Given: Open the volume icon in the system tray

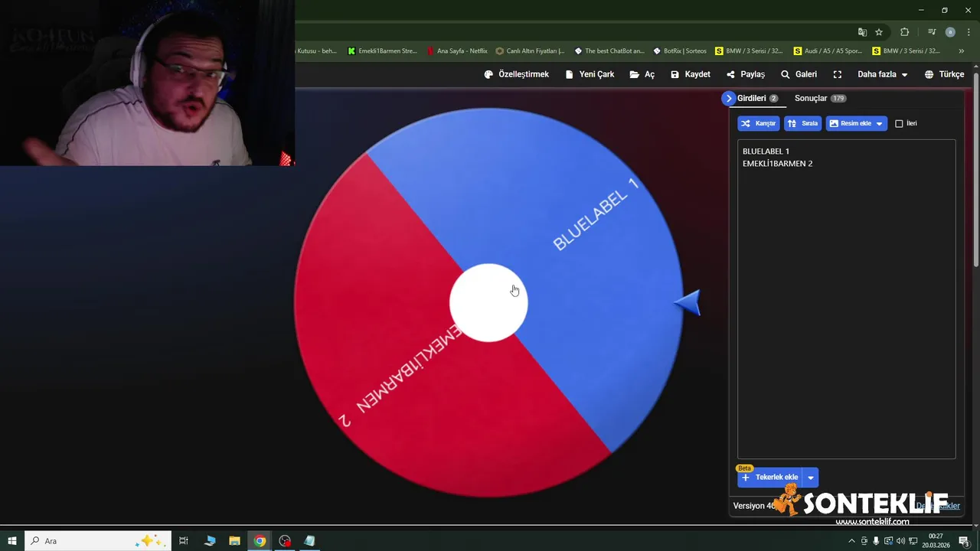Looking at the screenshot, I should point(900,541).
